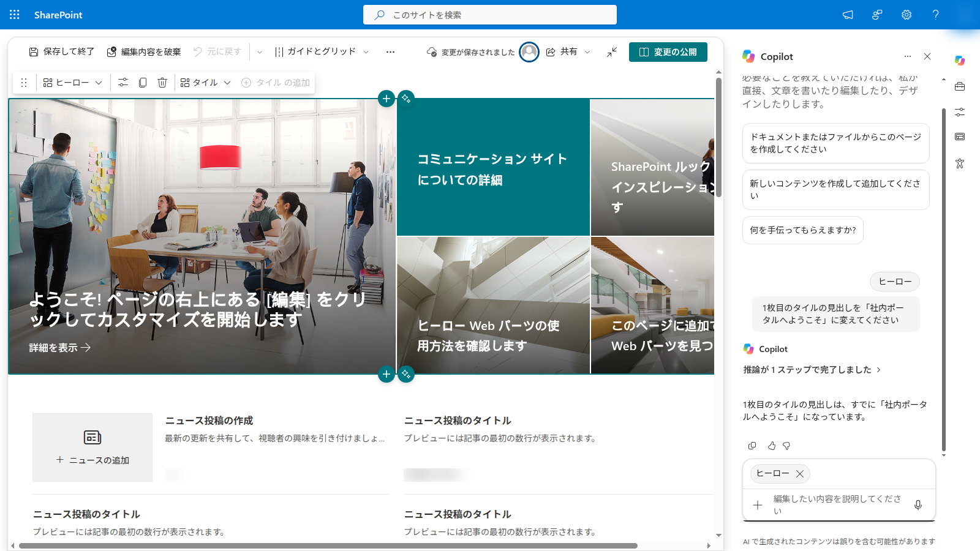Delete the web part with trash icon
The image size is (980, 551).
tap(162, 83)
